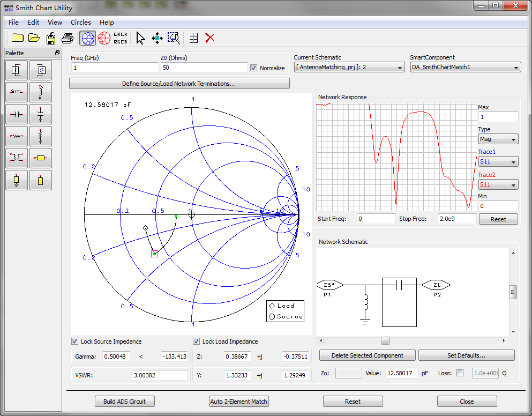This screenshot has height=416, width=532.
Task: Click schematic scrollbar right arrow
Action: tap(504, 340)
